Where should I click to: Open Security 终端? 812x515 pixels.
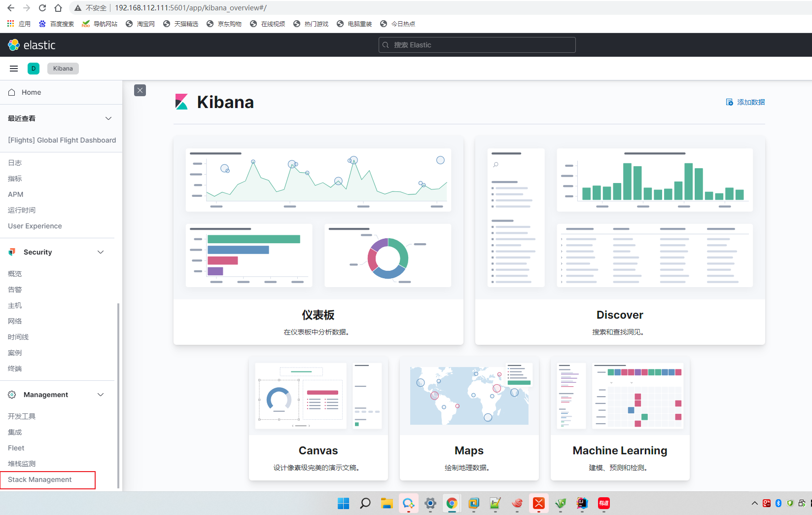pos(15,368)
